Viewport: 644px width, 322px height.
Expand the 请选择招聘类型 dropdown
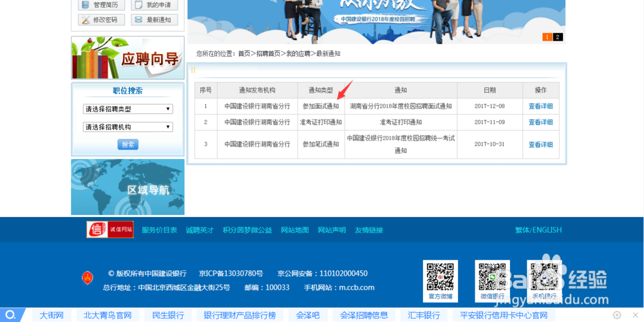128,109
